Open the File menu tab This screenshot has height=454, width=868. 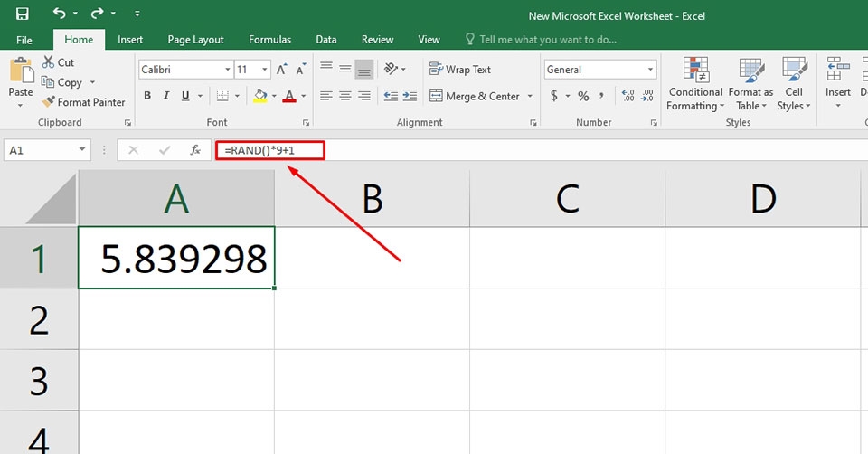tap(24, 40)
